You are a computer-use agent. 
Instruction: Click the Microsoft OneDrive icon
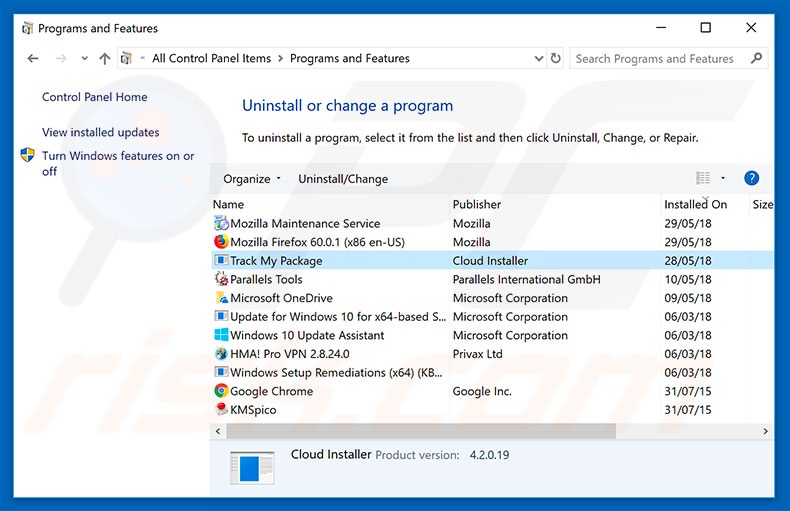pyautogui.click(x=221, y=297)
